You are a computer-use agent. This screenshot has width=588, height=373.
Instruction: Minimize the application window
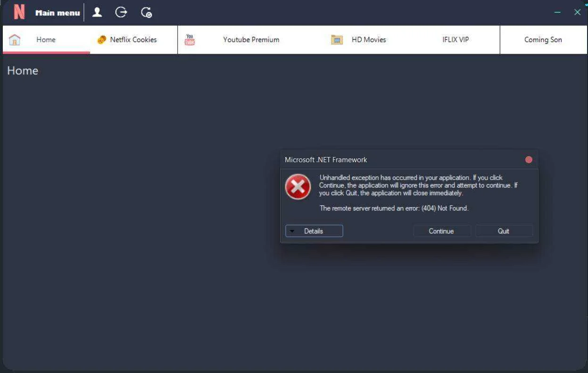(x=558, y=12)
